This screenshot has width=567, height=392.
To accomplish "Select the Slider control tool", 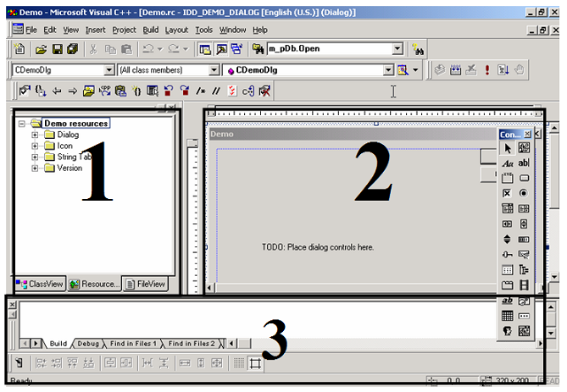I will click(508, 254).
